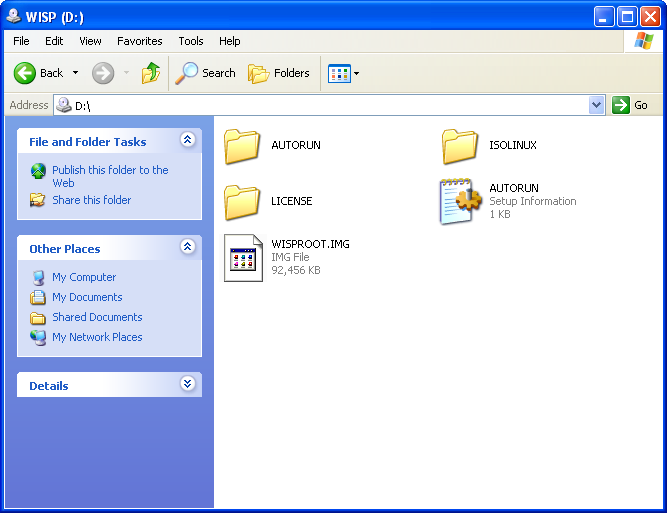Click the My Documents icon in sidebar

38,297
